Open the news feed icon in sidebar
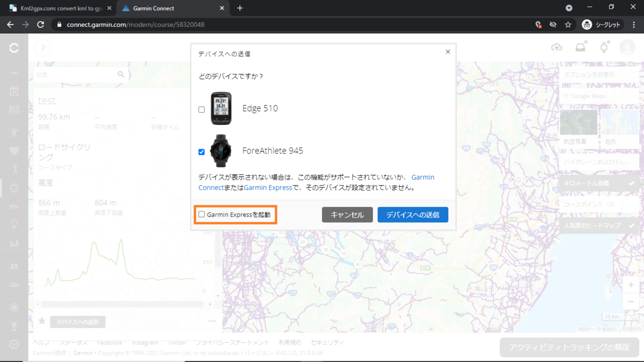The image size is (644, 362). (14, 110)
